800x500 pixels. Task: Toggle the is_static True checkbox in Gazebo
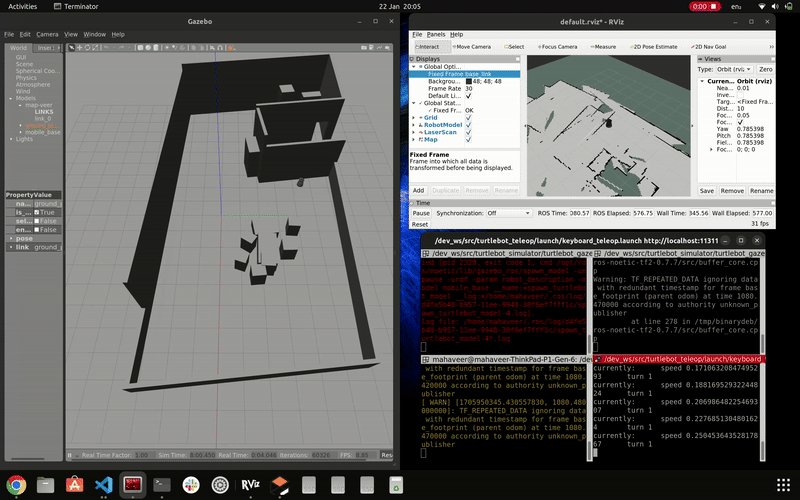(37, 212)
